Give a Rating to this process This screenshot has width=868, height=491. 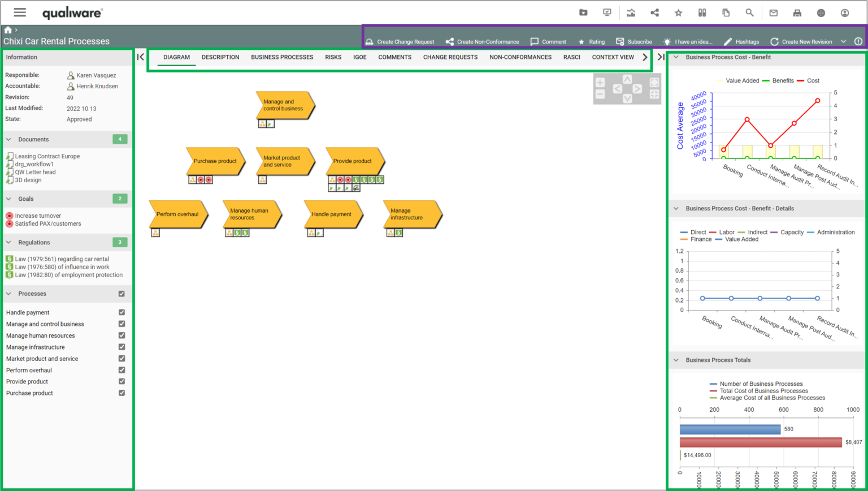point(591,41)
